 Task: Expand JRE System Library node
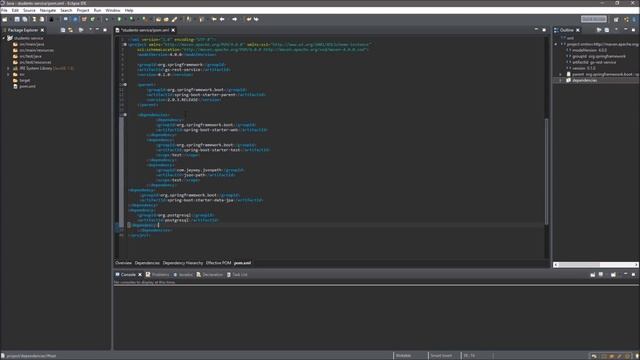pos(8,68)
